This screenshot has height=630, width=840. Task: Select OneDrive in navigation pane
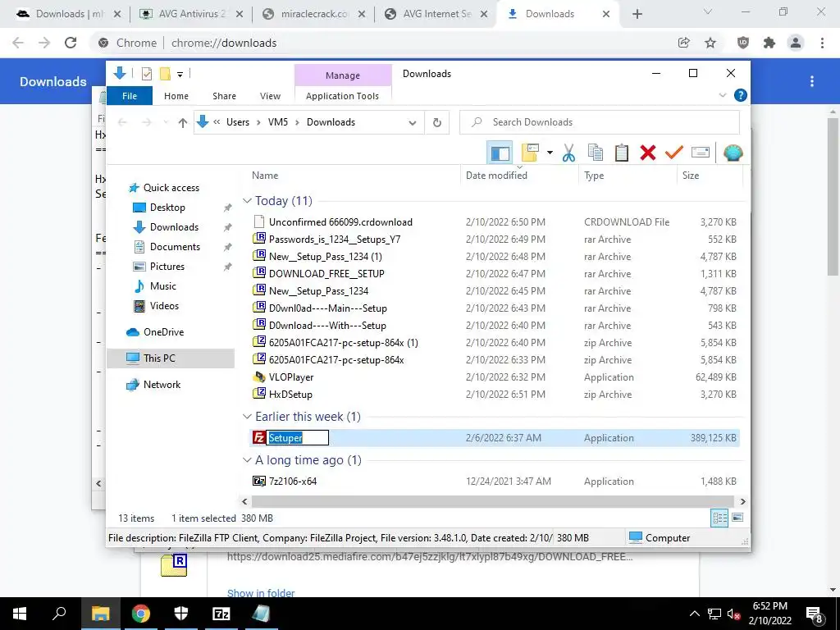(x=163, y=332)
